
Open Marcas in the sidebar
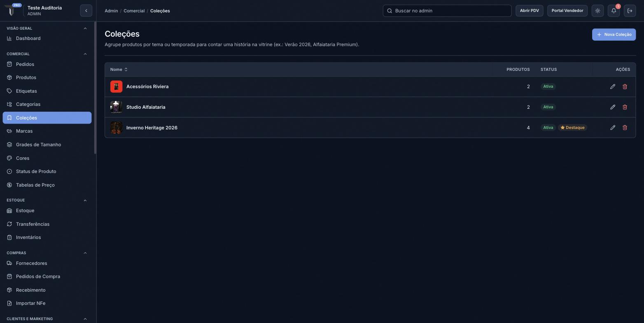pyautogui.click(x=47, y=131)
